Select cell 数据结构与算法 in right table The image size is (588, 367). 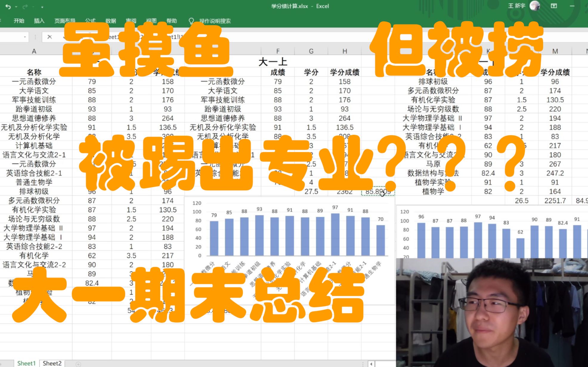click(433, 173)
